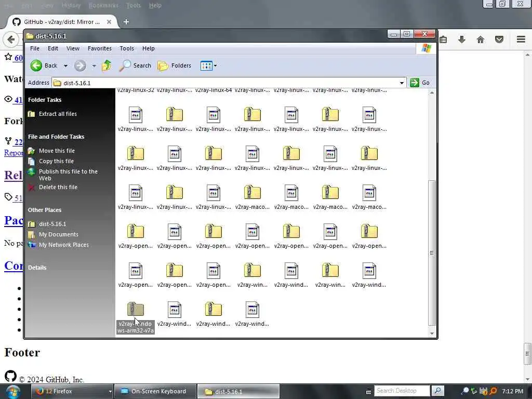Image resolution: width=532 pixels, height=399 pixels.
Task: Close the GitHub tab in Firefox
Action: coord(109,22)
